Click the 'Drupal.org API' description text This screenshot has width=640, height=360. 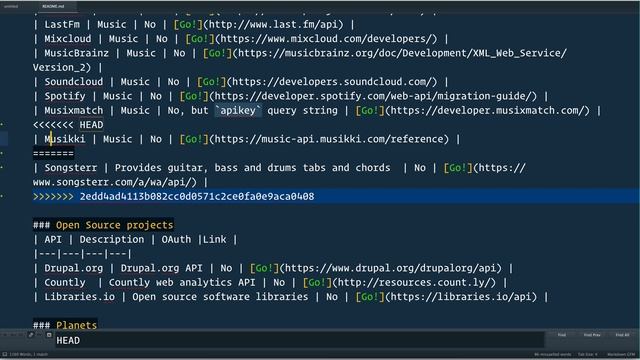[x=161, y=268]
